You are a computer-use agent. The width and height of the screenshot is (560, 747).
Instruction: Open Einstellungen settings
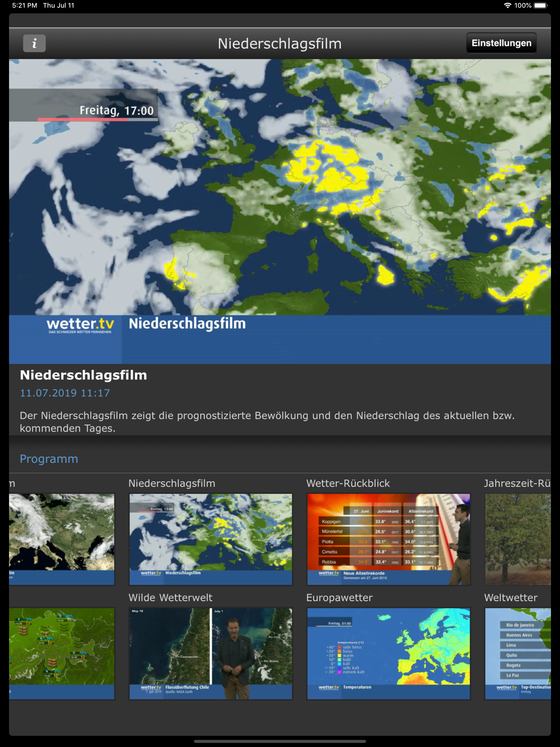[501, 43]
